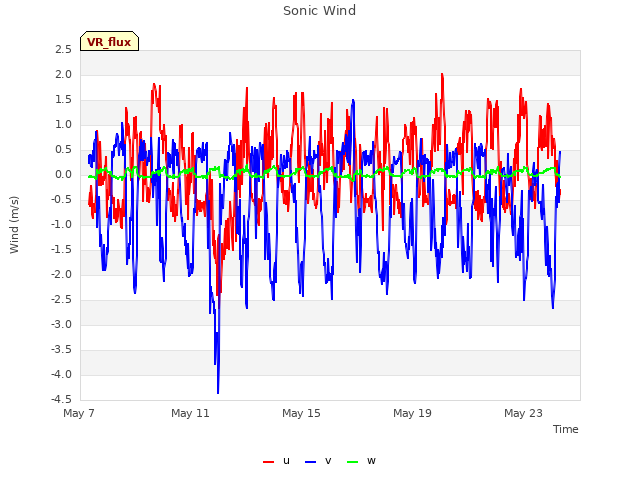
Task: Click the -1.0 y-axis tick label
Action: click(62, 224)
